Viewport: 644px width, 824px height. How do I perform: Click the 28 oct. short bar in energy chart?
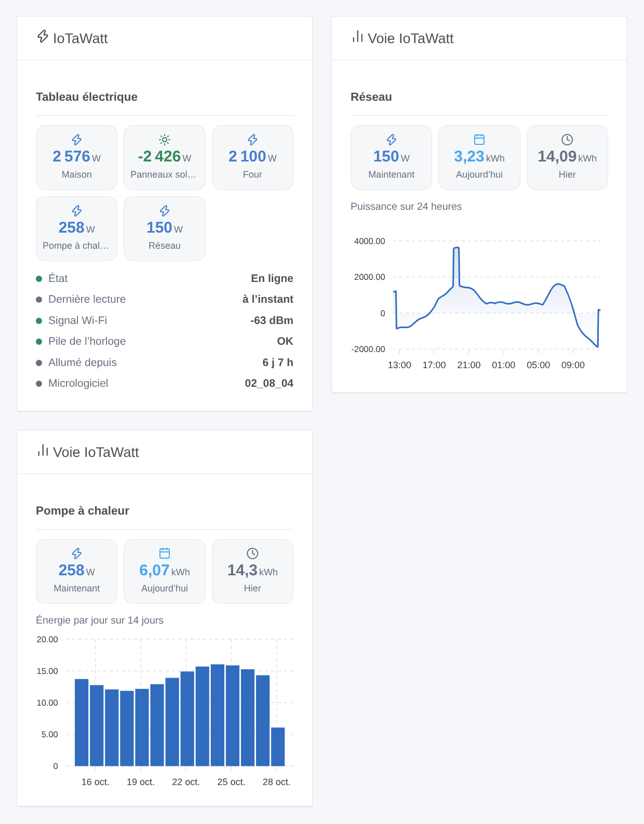click(x=278, y=747)
